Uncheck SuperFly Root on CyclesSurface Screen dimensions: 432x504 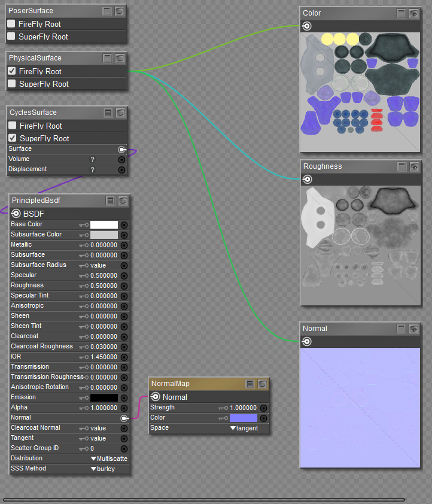(12, 138)
